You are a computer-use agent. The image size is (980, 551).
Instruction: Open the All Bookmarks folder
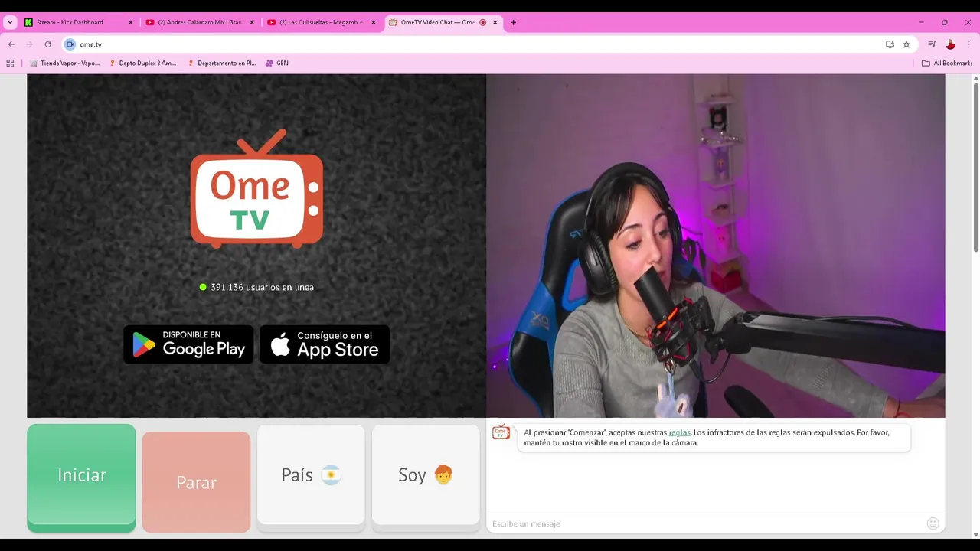click(x=947, y=64)
